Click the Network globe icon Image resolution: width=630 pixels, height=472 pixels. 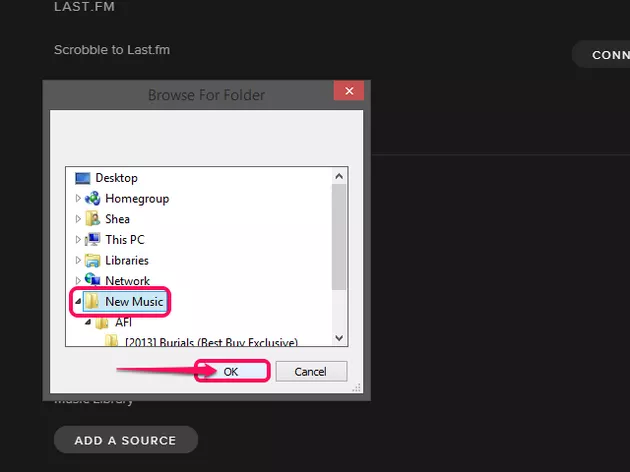(x=93, y=280)
